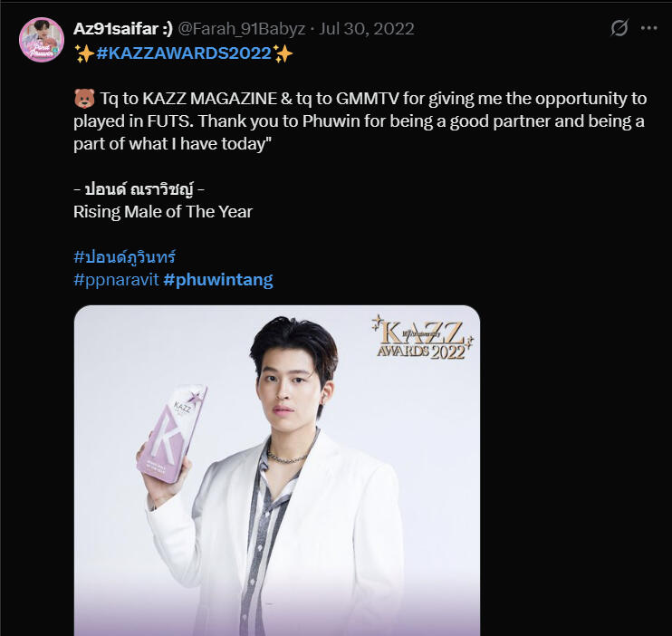672x636 pixels.
Task: Click the Grok explain icon
Action: [619, 28]
